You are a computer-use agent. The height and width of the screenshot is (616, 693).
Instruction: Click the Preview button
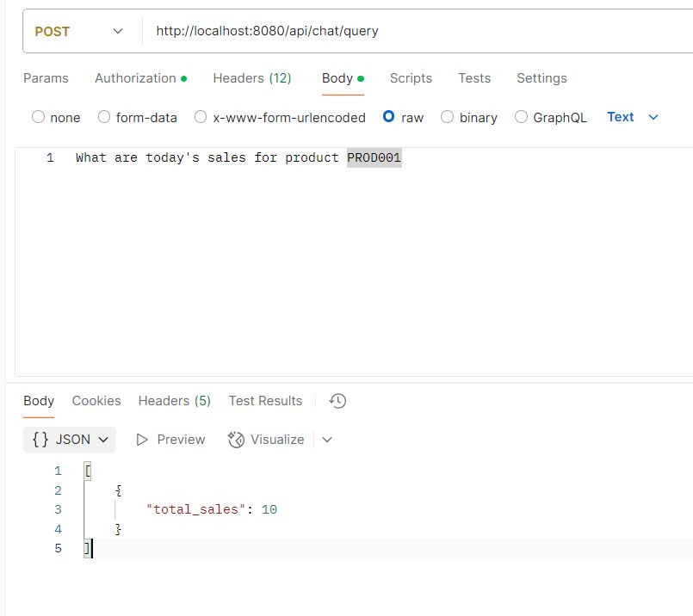170,440
